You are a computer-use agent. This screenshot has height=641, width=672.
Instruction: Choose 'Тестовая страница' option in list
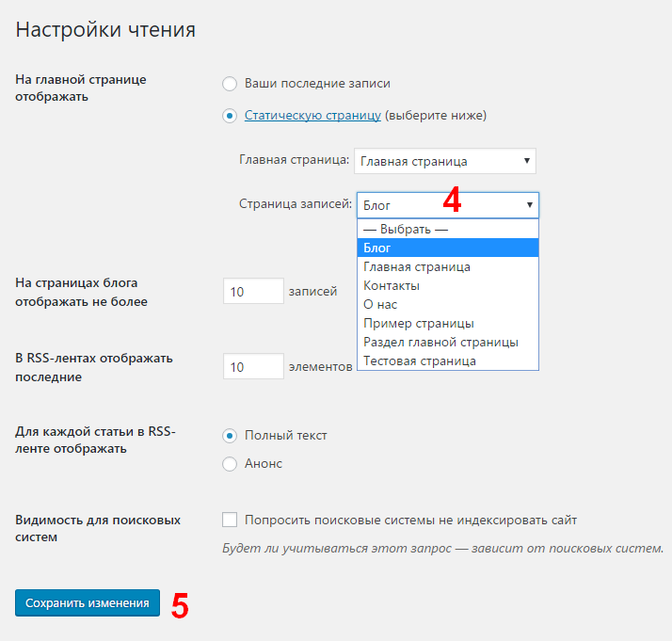click(x=448, y=361)
